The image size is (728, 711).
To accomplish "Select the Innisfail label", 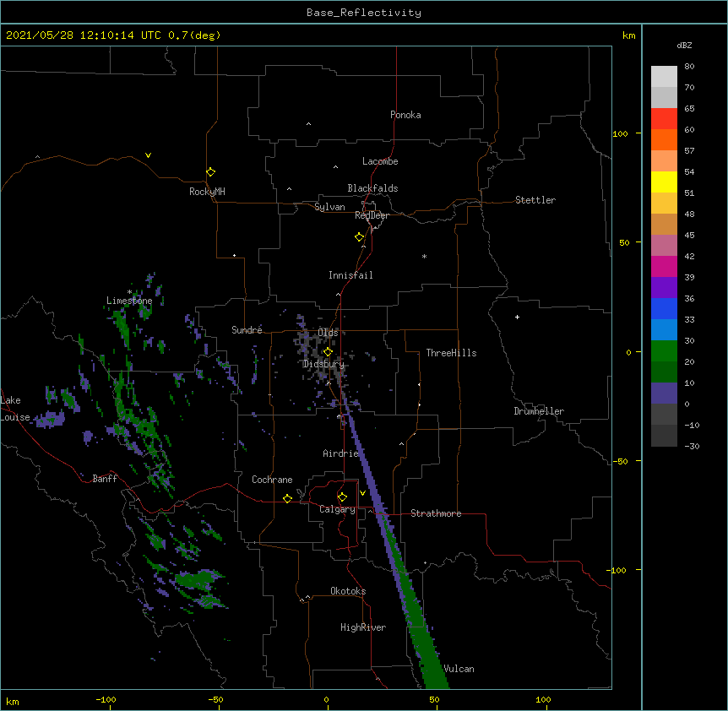I will (350, 275).
